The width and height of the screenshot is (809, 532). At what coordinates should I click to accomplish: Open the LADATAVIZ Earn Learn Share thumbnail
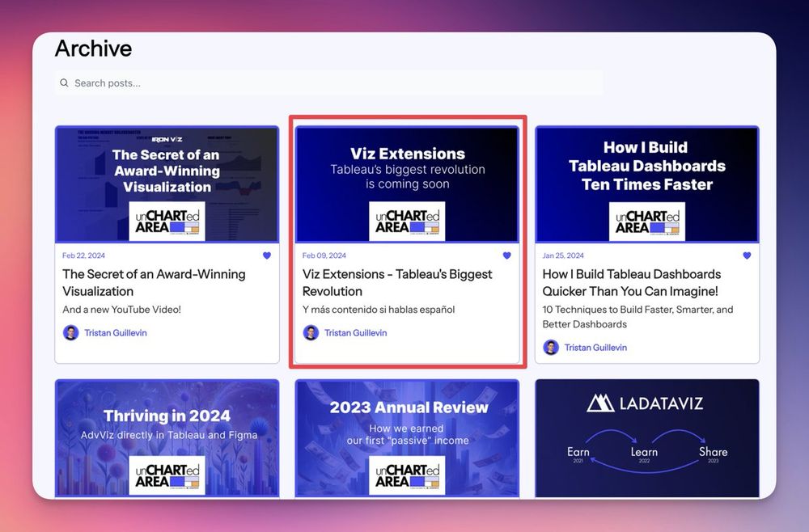pos(647,439)
